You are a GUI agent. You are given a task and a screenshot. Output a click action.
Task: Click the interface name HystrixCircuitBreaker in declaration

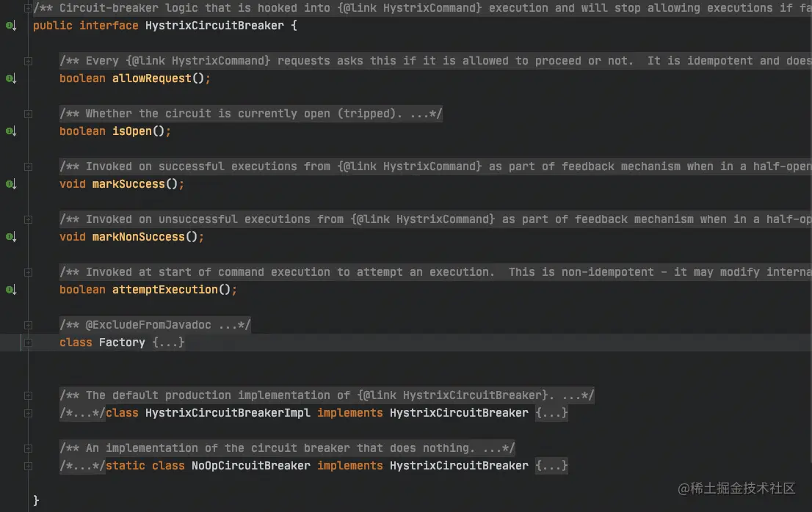pyautogui.click(x=214, y=26)
